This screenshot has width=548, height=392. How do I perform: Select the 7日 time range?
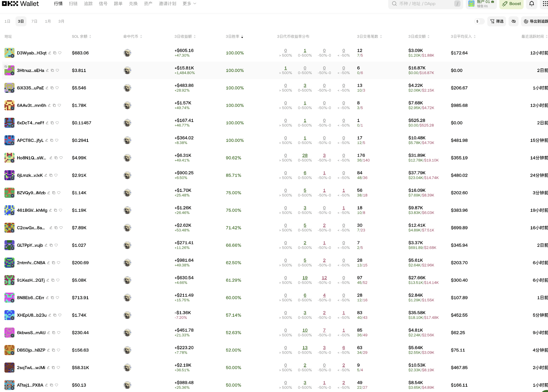[35, 21]
